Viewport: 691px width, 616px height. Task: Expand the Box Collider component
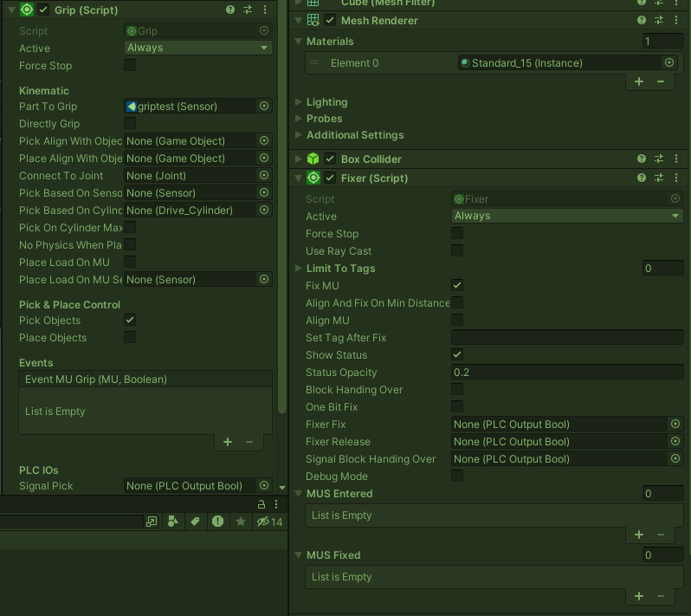tap(299, 159)
